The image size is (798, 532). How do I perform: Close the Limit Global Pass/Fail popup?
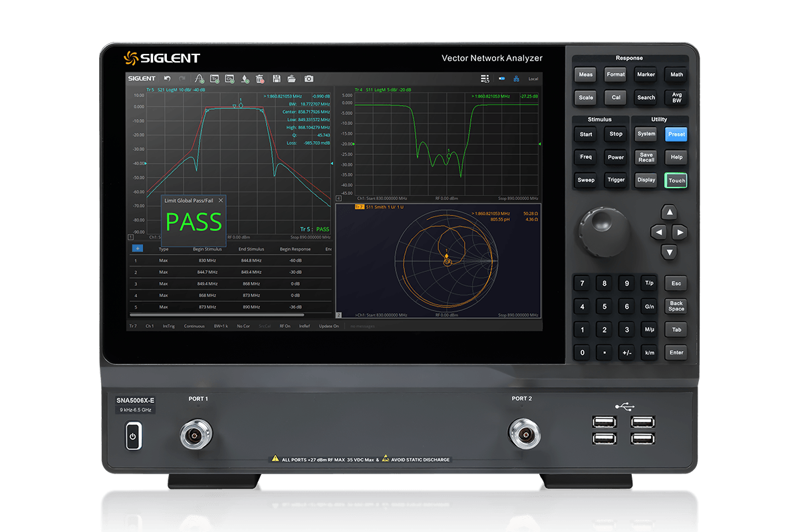(x=221, y=199)
